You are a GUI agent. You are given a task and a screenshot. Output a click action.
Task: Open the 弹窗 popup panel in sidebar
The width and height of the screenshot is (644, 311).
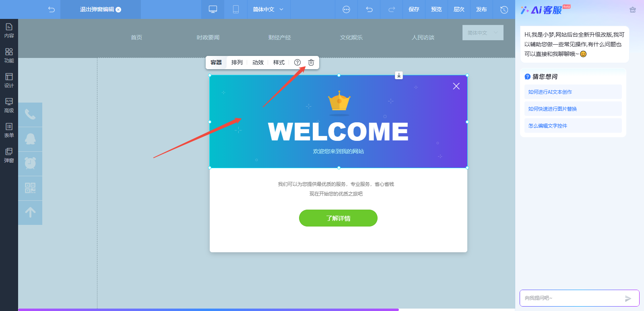[9, 155]
